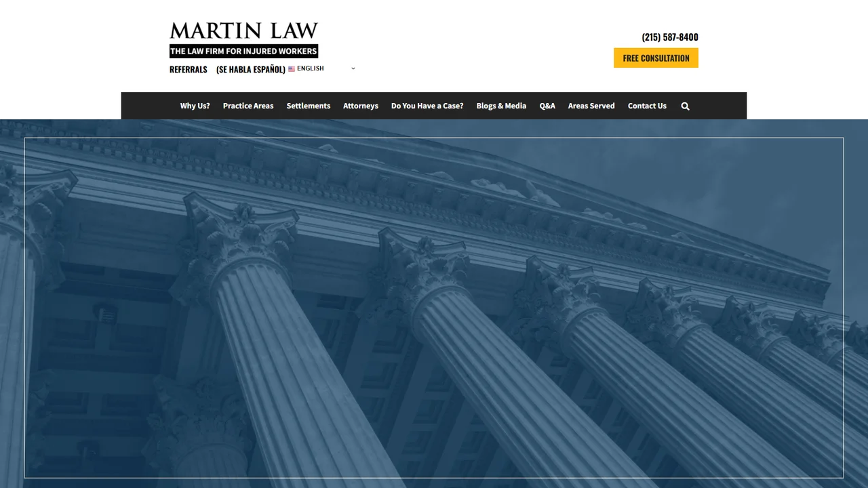Screen dimensions: 868x488
Task: Expand the English language dropdown arrow
Action: point(353,68)
